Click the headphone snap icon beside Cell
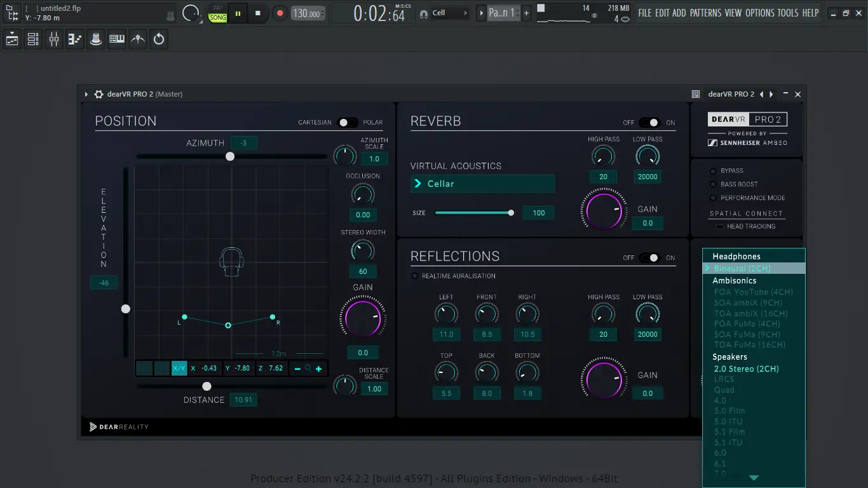Viewport: 868px width, 488px height. (424, 13)
